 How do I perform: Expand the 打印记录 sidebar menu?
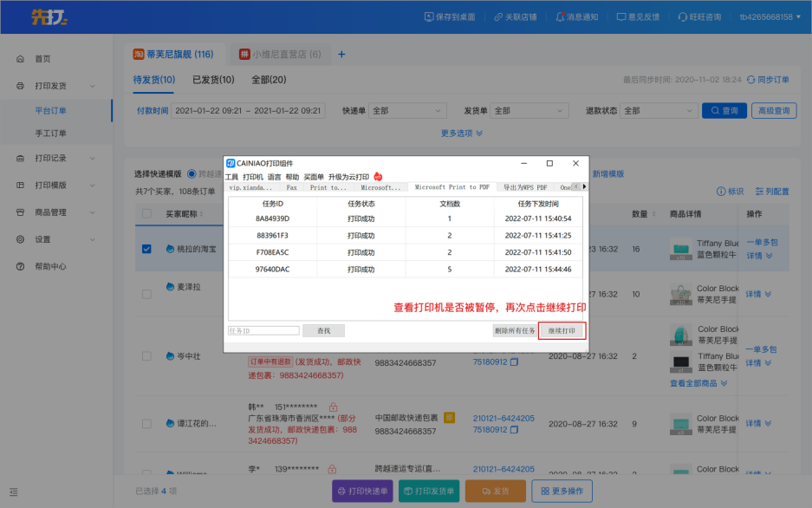pos(56,159)
